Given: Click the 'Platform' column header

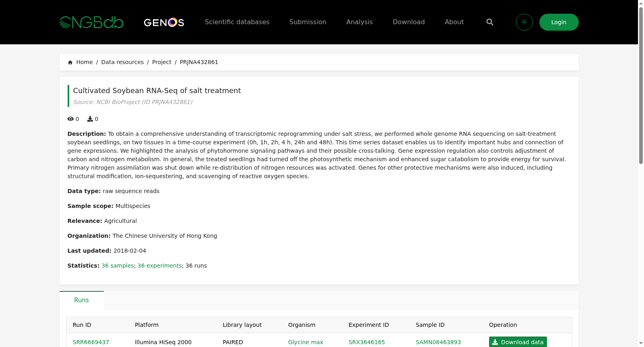Looking at the screenshot, I should [x=147, y=325].
